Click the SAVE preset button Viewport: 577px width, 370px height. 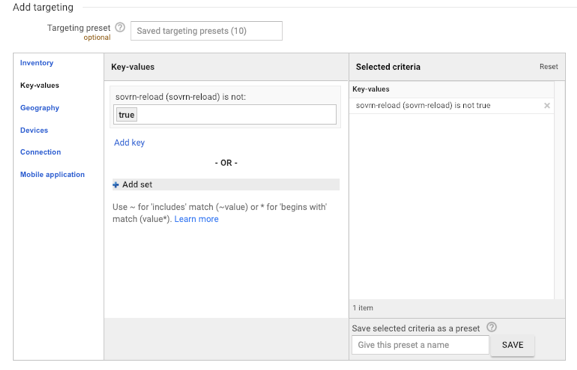(512, 345)
